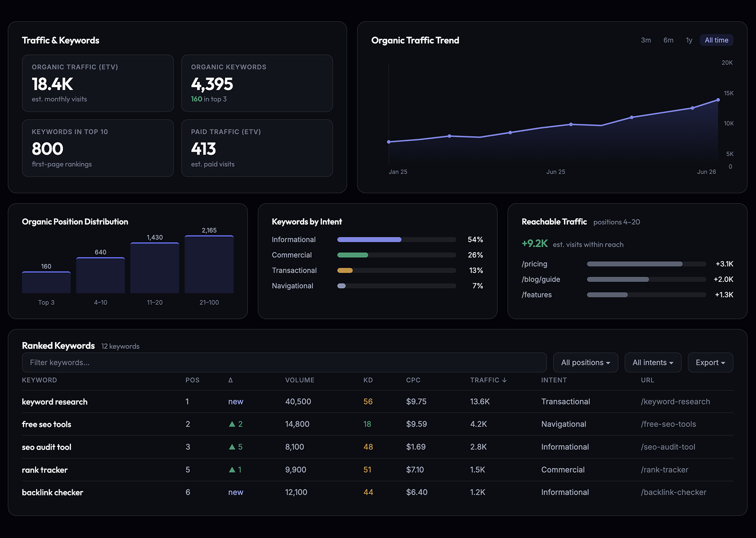This screenshot has height=538, width=756.
Task: Click the 'keyword research' keyword row
Action: click(x=377, y=402)
